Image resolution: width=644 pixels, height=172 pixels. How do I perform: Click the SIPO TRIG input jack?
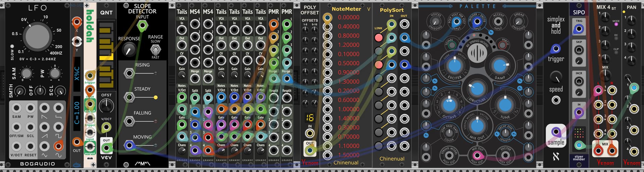click(x=579, y=29)
